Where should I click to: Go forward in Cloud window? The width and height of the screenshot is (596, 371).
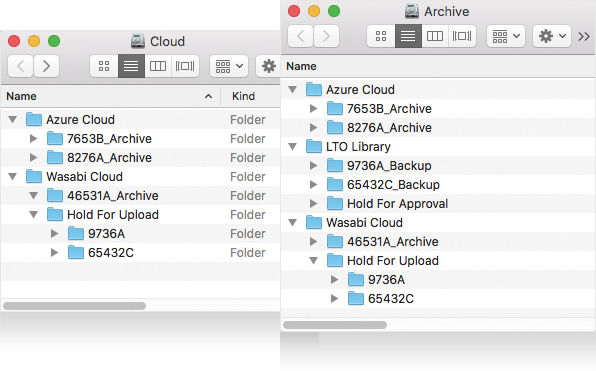pyautogui.click(x=46, y=66)
